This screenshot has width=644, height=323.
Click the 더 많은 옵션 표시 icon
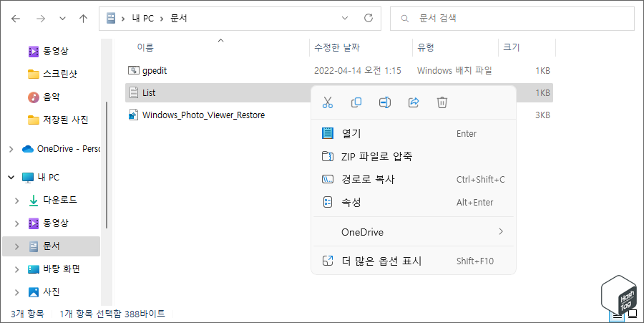click(x=327, y=261)
